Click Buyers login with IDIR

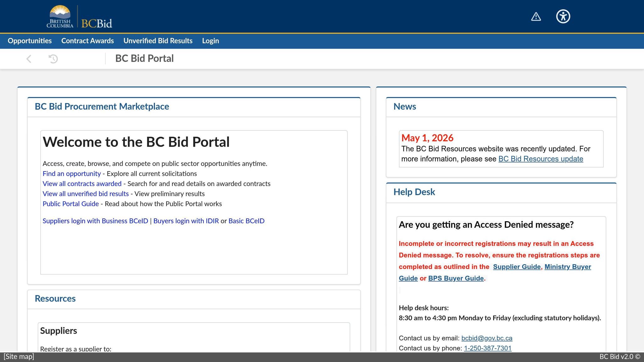[186, 221]
